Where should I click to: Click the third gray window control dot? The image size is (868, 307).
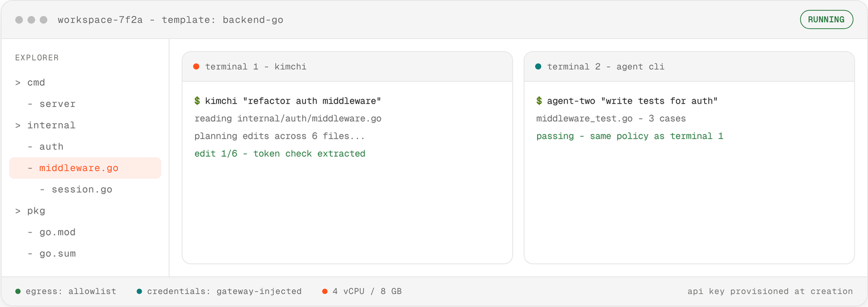pos(44,20)
